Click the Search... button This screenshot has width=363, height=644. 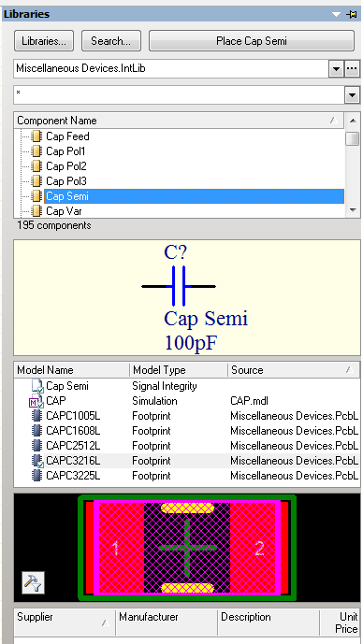click(x=111, y=41)
